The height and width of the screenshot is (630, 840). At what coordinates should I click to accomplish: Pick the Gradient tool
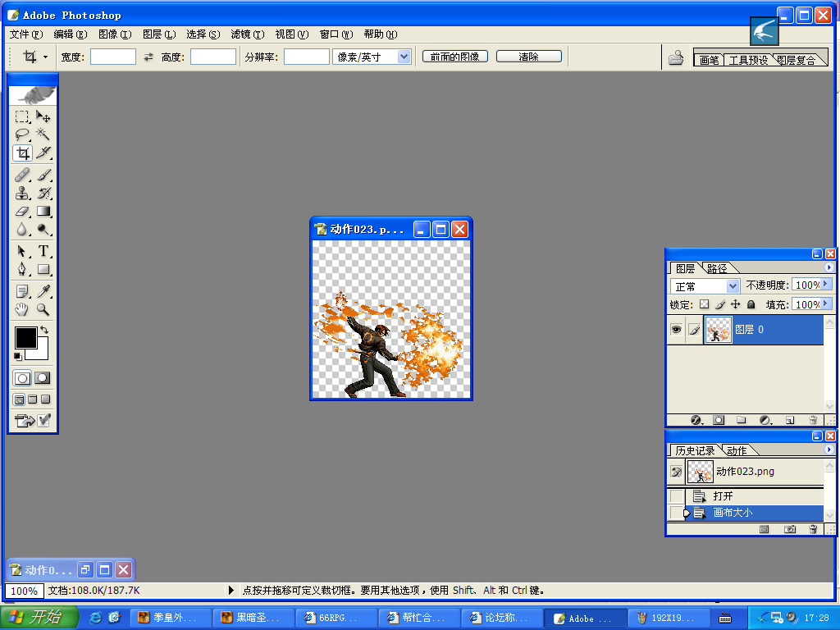coord(43,211)
